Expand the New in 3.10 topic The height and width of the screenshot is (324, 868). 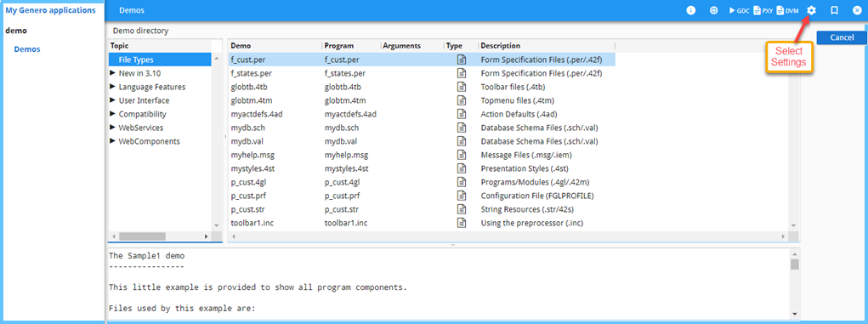(113, 72)
